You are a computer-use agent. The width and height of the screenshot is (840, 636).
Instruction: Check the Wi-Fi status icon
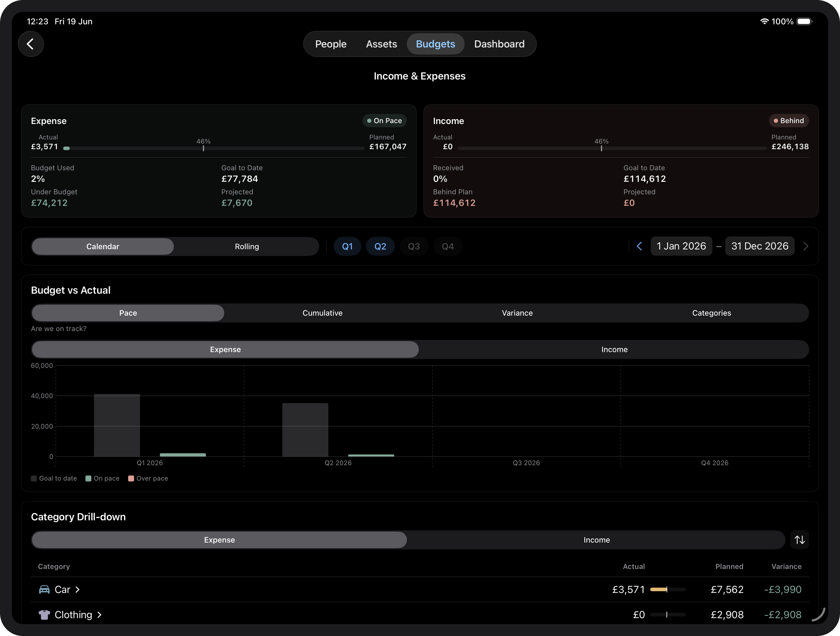point(764,21)
